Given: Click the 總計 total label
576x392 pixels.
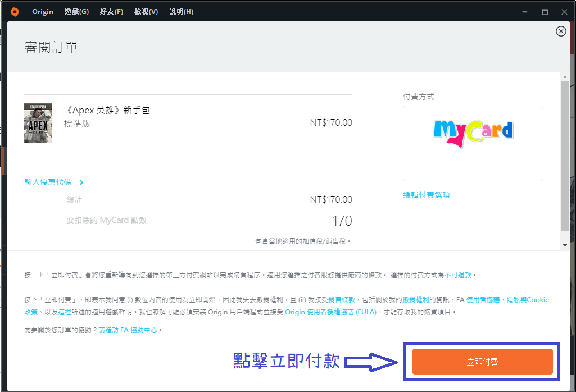Looking at the screenshot, I should 74,200.
